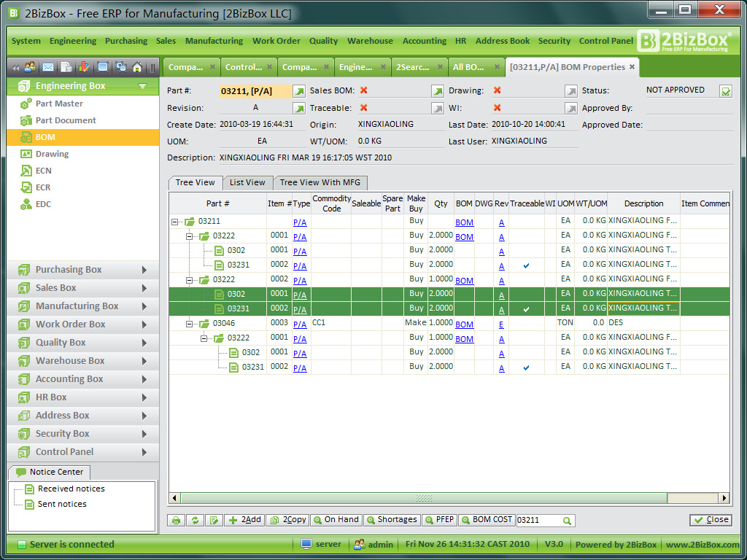Click the arrow icon beside Traceable field

coord(438,109)
